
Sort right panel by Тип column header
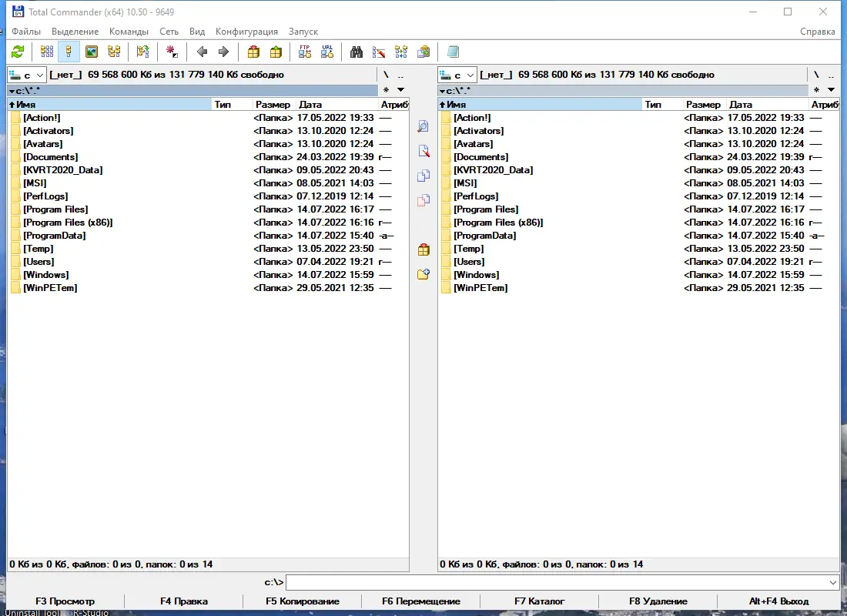[x=661, y=104]
